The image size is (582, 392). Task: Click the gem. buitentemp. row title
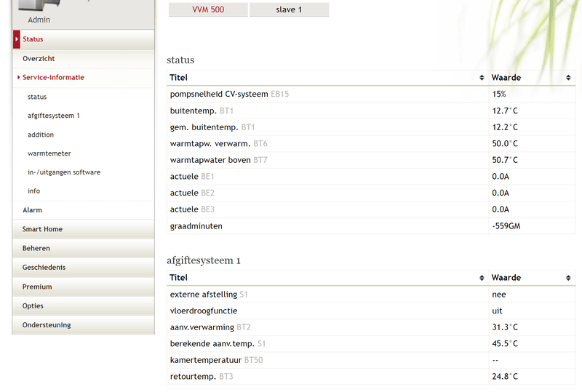(x=212, y=127)
